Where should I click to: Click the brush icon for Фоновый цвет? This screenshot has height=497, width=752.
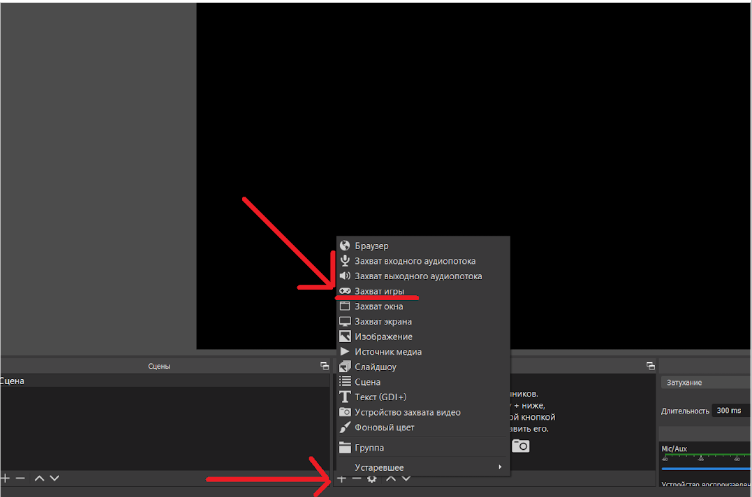tap(345, 427)
